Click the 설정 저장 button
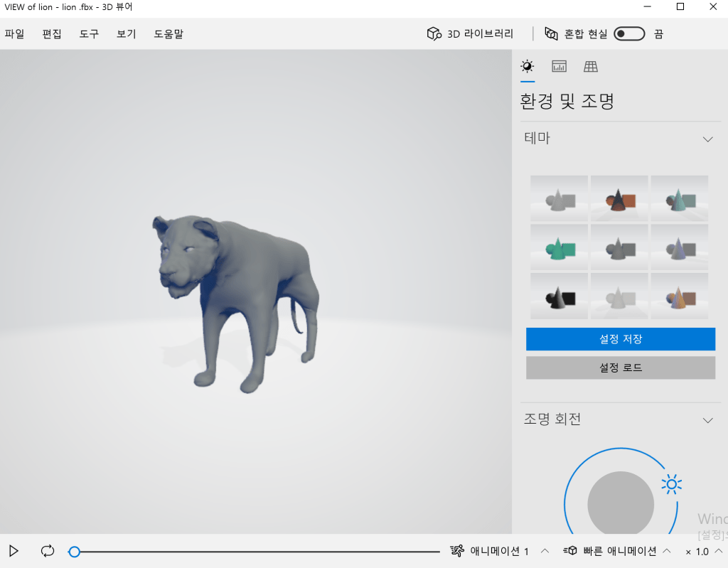This screenshot has width=728, height=568. [620, 339]
